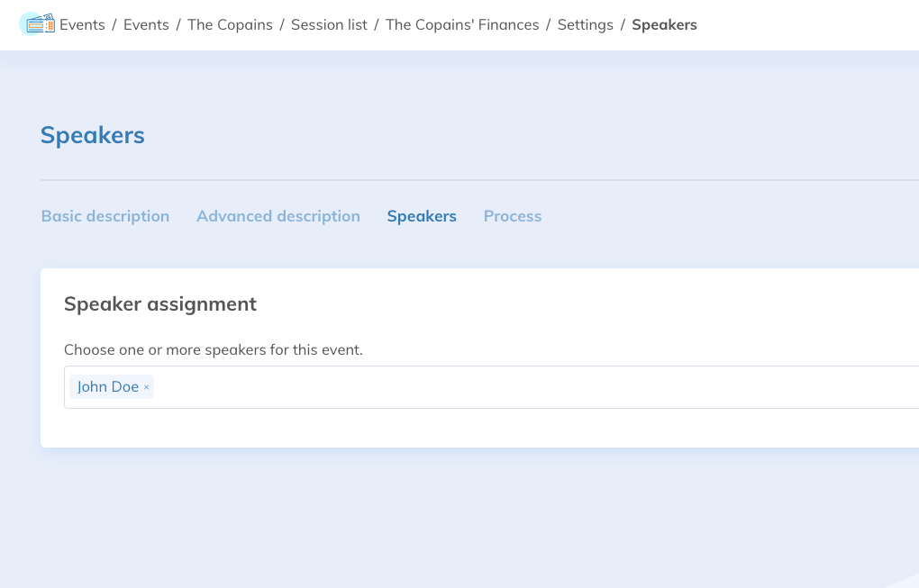The height and width of the screenshot is (588, 919).
Task: Switch to the Advanced description tab
Action: (x=278, y=216)
